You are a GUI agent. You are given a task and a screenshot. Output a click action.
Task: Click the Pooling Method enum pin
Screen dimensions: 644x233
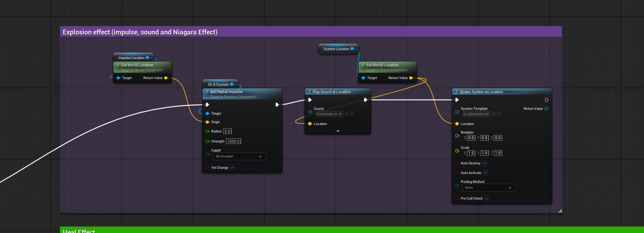coord(457,186)
